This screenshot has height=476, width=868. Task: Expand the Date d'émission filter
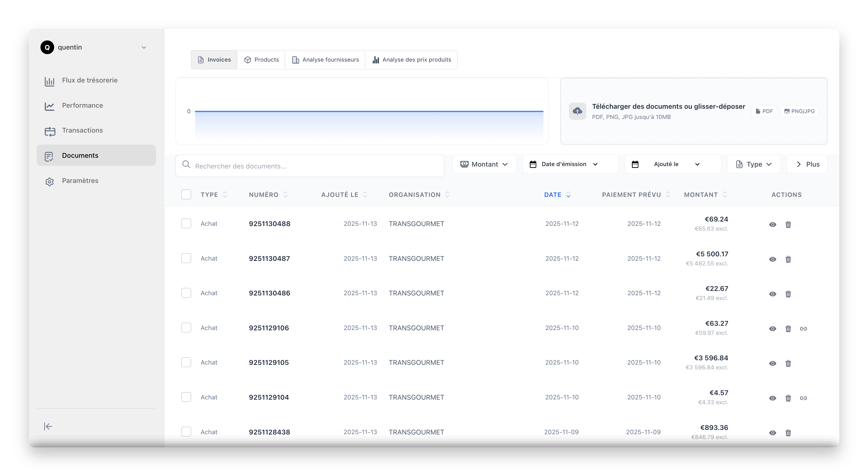[570, 164]
